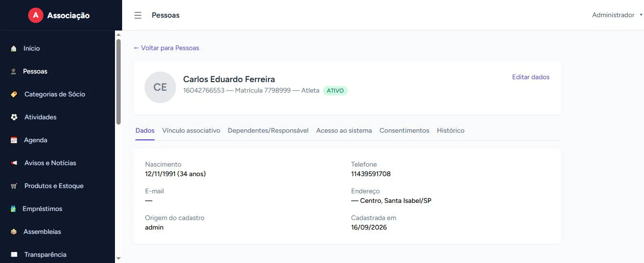Click the Transparência book icon
The image size is (644, 263).
pos(14,254)
